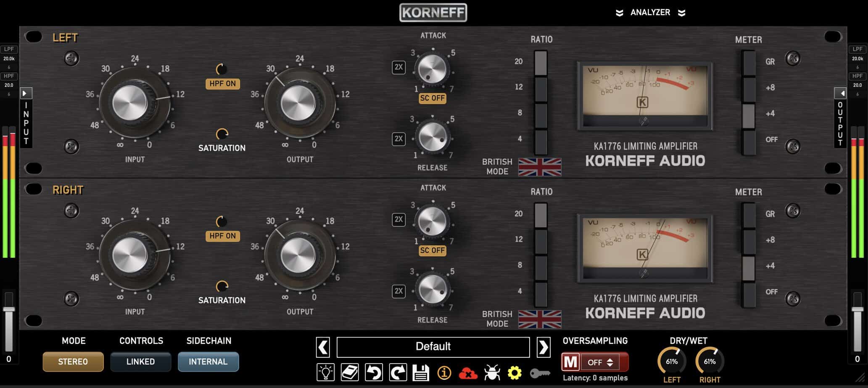Open the info circle icon
The width and height of the screenshot is (868, 388).
point(444,372)
